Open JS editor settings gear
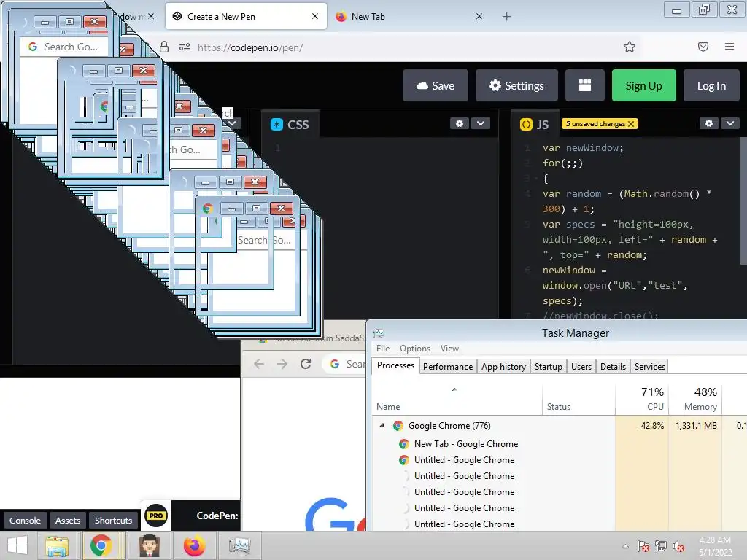Screen dimensions: 747x560 709,123
